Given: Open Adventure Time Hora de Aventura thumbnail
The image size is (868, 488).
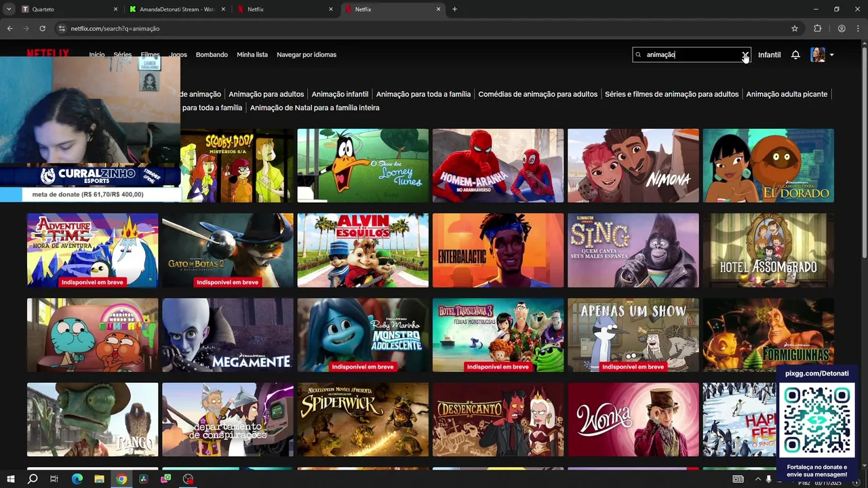Looking at the screenshot, I should (x=92, y=250).
